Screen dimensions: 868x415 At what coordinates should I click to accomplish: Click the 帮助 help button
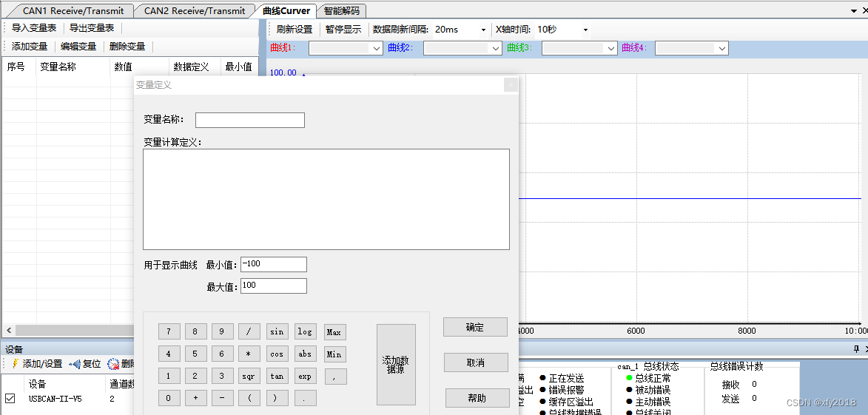pos(477,398)
